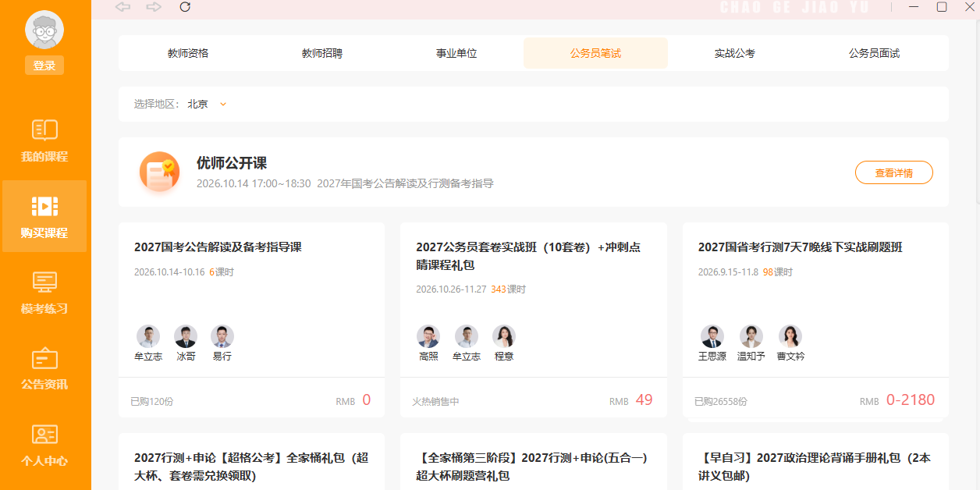Switch to 实战公考 tab
The image size is (980, 490).
[735, 53]
